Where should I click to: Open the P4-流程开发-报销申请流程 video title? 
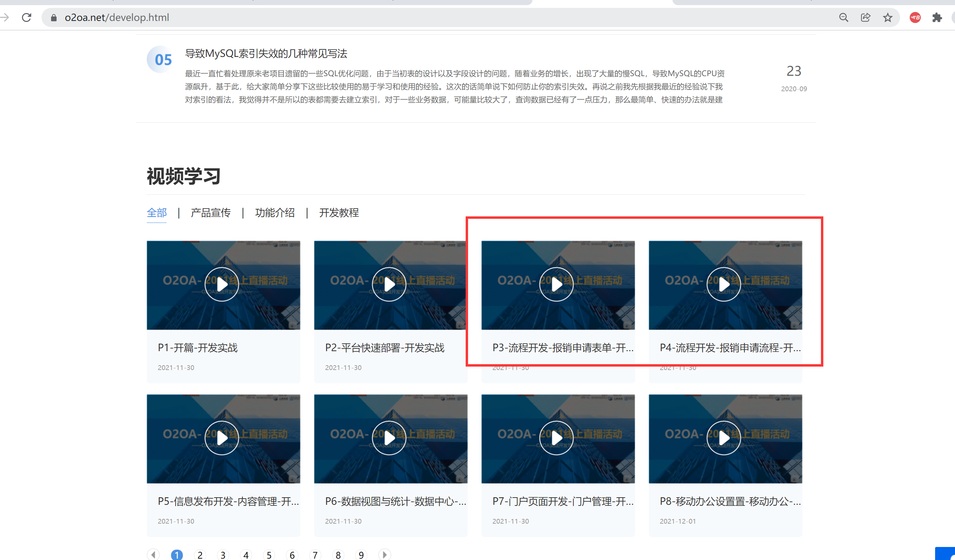click(730, 347)
